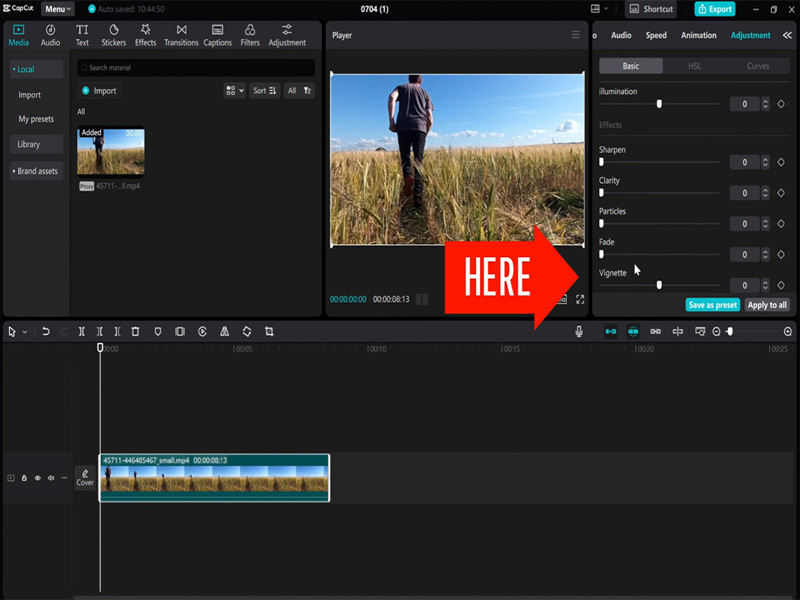This screenshot has width=800, height=600.
Task: Click the Undo icon
Action: pyautogui.click(x=48, y=331)
